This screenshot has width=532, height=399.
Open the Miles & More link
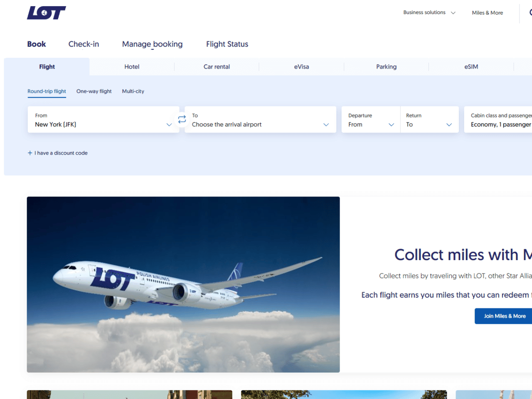488,13
